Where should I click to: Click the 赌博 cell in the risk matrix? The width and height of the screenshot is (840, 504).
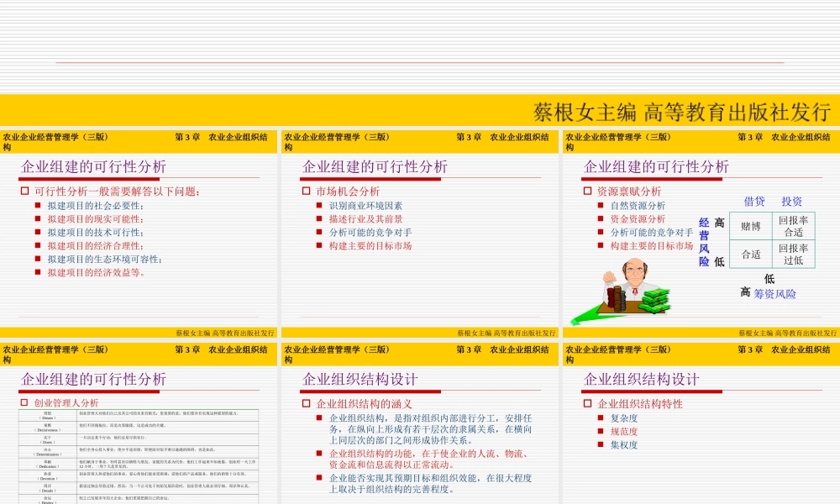click(x=750, y=225)
